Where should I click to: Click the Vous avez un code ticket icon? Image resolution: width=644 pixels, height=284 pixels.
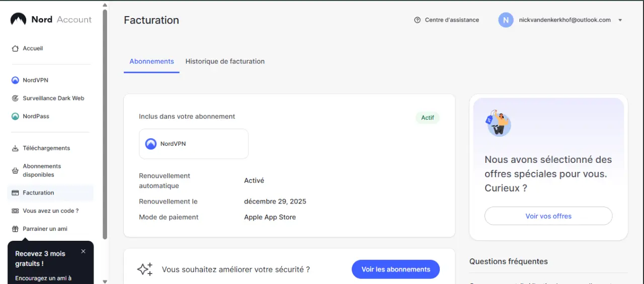[x=15, y=211]
